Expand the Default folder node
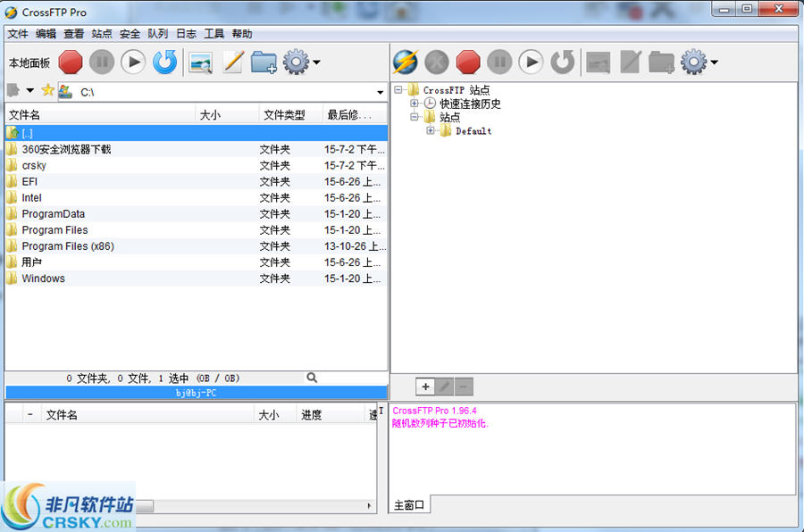Image resolution: width=804 pixels, height=532 pixels. (431, 130)
